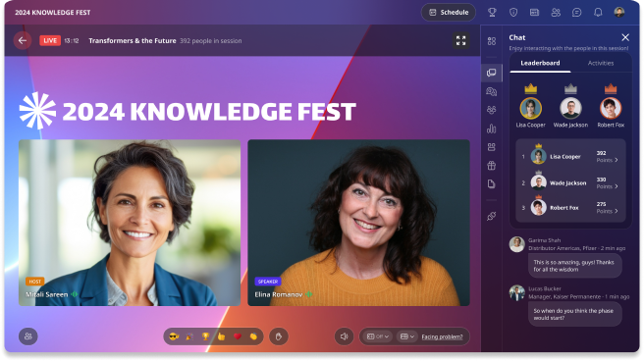This screenshot has height=361, width=644.
Task: Open the Schedule button
Action: click(x=449, y=13)
